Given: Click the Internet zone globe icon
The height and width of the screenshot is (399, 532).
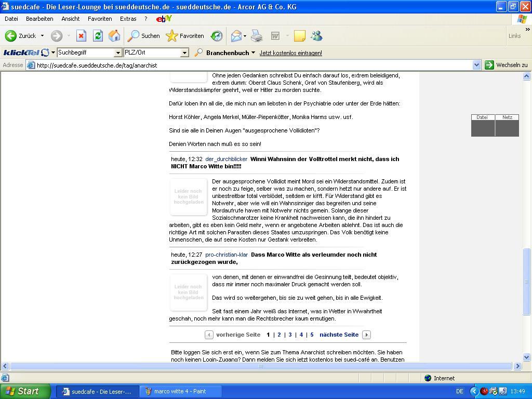Looking at the screenshot, I should (x=428, y=378).
